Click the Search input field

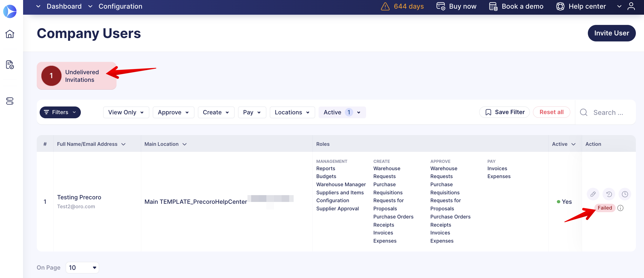click(608, 113)
